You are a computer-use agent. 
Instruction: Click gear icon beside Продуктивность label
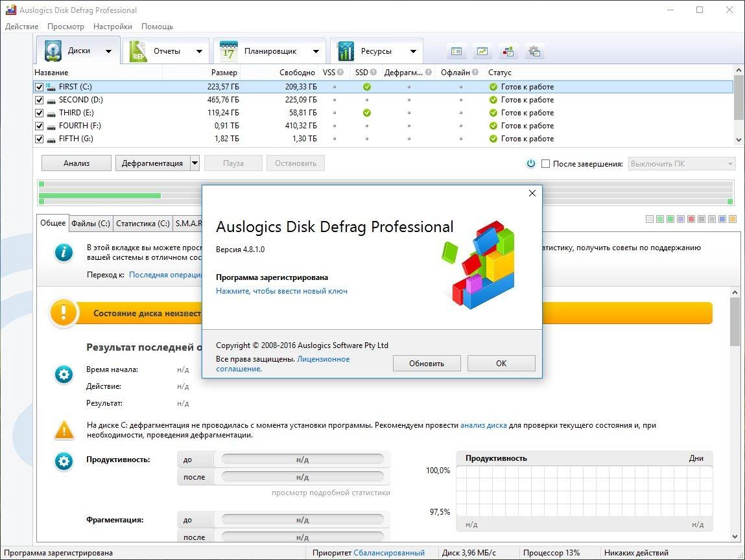coord(64,461)
